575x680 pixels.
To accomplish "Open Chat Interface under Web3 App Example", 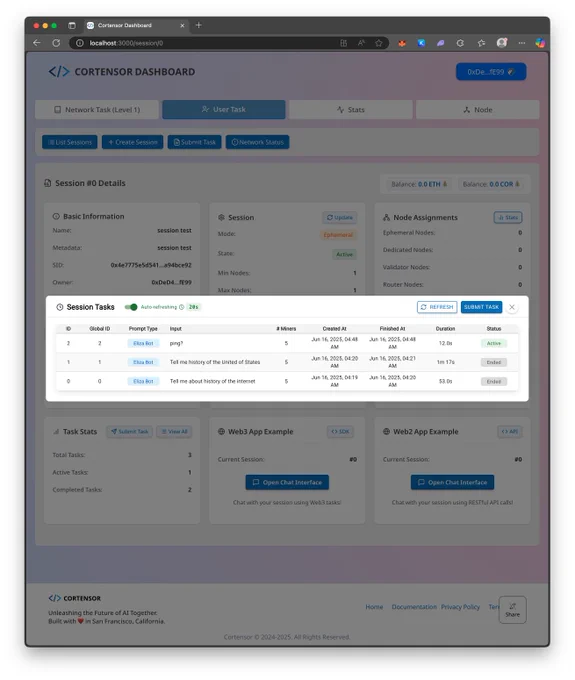I will [287, 482].
